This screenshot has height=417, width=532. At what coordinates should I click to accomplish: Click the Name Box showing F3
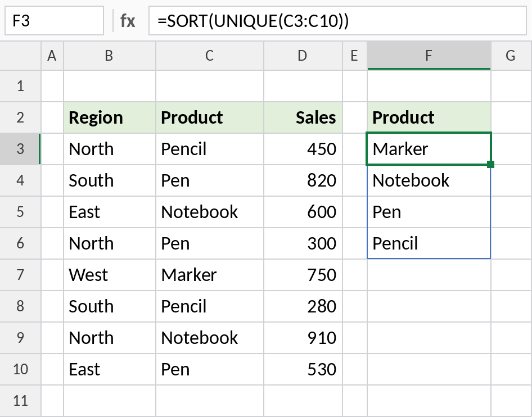click(54, 21)
